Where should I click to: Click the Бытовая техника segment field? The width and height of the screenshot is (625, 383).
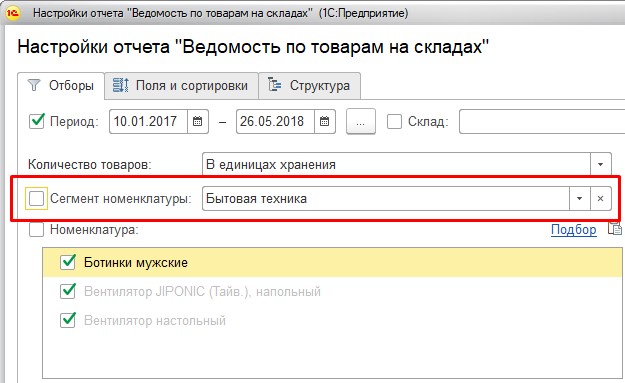tap(386, 198)
